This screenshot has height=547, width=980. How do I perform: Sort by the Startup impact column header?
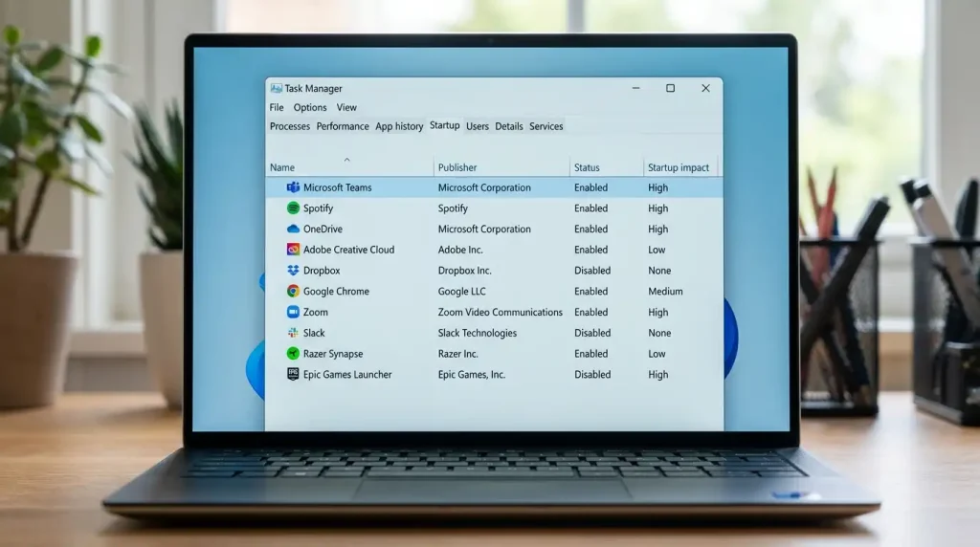point(680,167)
